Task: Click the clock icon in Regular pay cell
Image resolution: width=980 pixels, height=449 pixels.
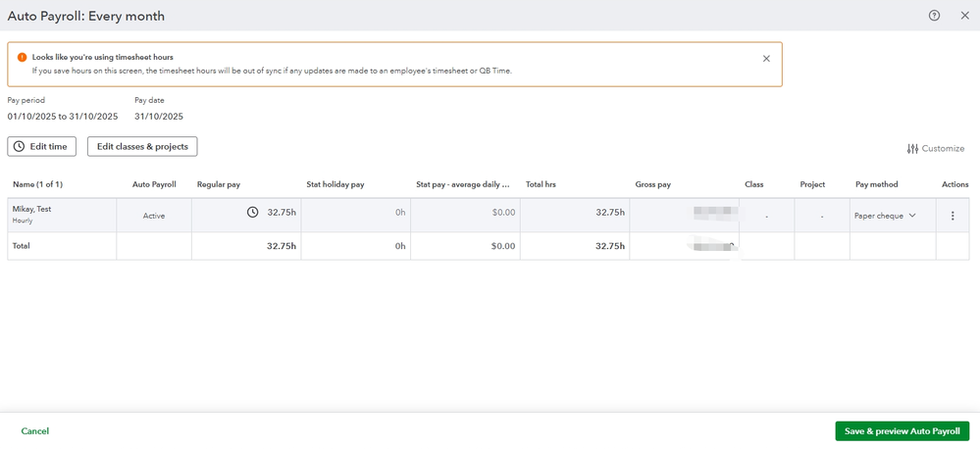Action: [x=252, y=212]
